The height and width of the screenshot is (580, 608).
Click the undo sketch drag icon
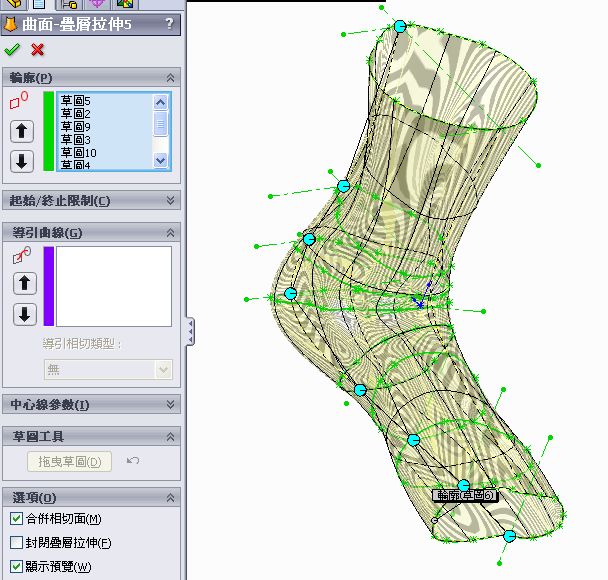133,461
